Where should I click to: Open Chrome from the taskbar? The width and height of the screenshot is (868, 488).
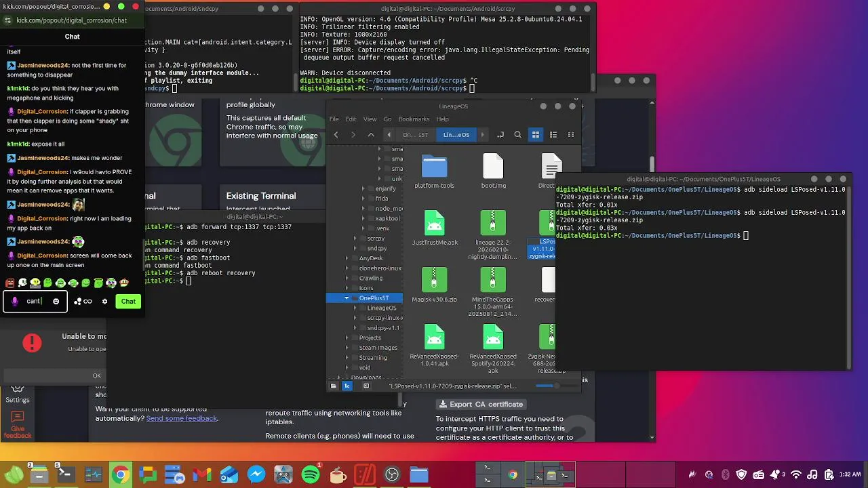click(120, 475)
